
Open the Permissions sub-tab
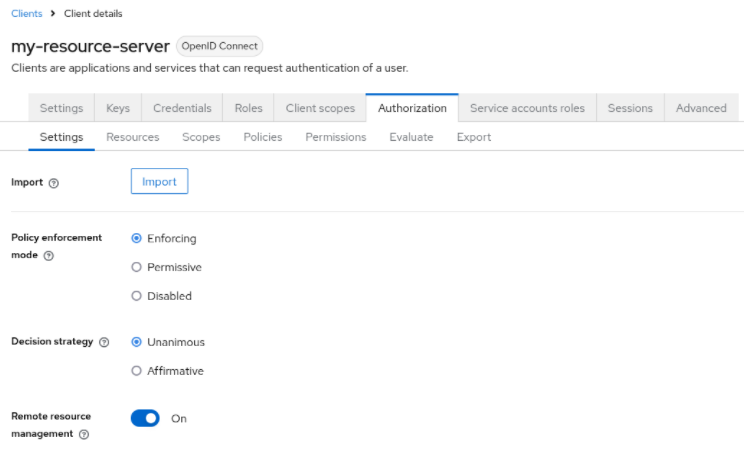[x=336, y=137]
